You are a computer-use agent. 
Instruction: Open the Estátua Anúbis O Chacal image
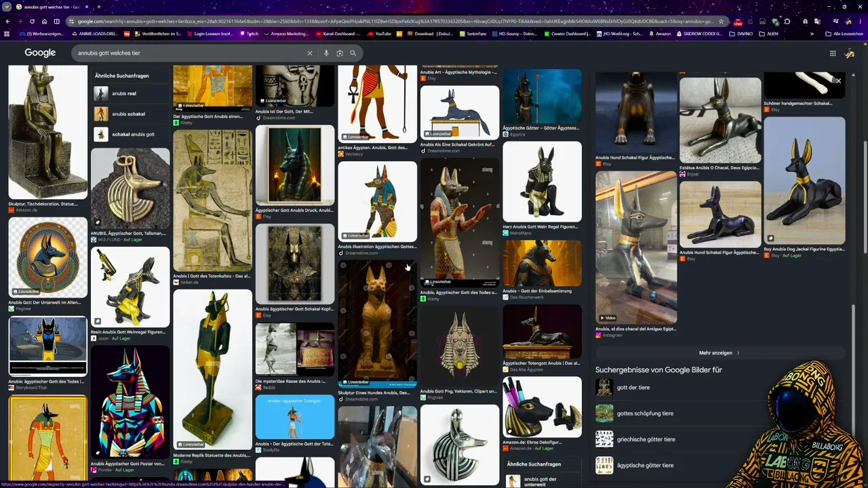pos(720,120)
